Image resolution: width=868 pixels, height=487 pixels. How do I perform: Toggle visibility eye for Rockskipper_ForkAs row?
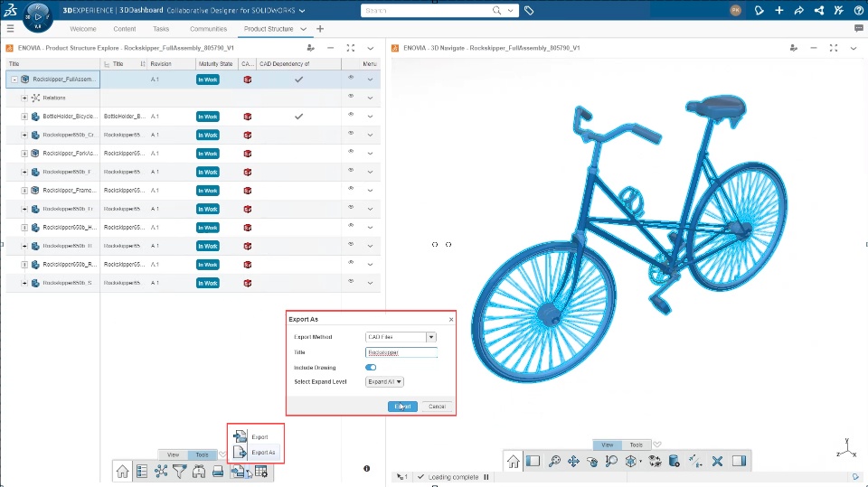[351, 152]
